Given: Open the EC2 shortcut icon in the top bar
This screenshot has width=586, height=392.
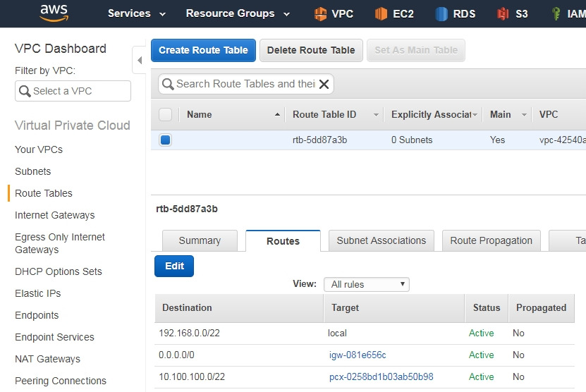Looking at the screenshot, I should (x=381, y=14).
